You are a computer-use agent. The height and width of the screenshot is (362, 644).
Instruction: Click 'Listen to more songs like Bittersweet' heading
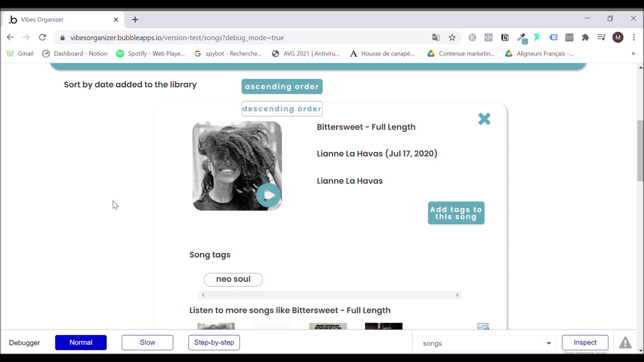click(x=290, y=311)
